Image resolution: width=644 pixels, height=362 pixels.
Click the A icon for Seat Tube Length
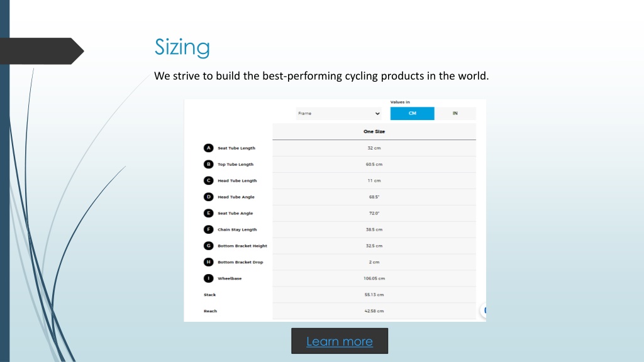coord(208,148)
